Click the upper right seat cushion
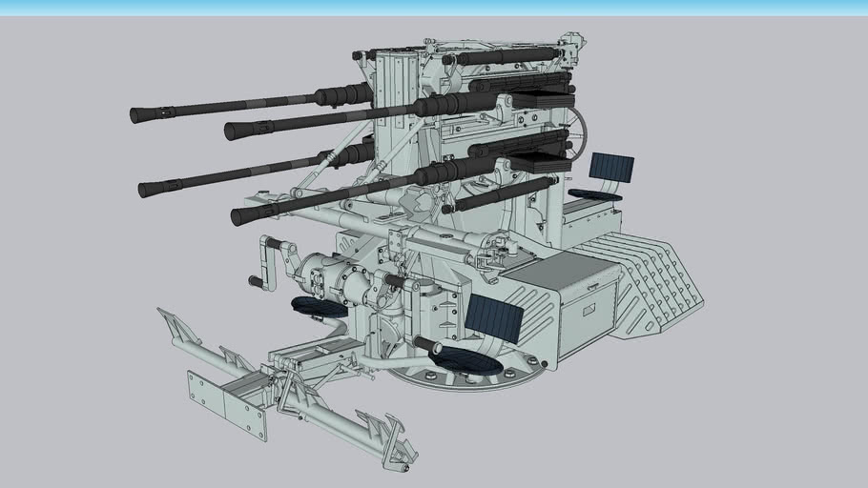Image resolution: width=868 pixels, height=488 pixels. coord(595,194)
